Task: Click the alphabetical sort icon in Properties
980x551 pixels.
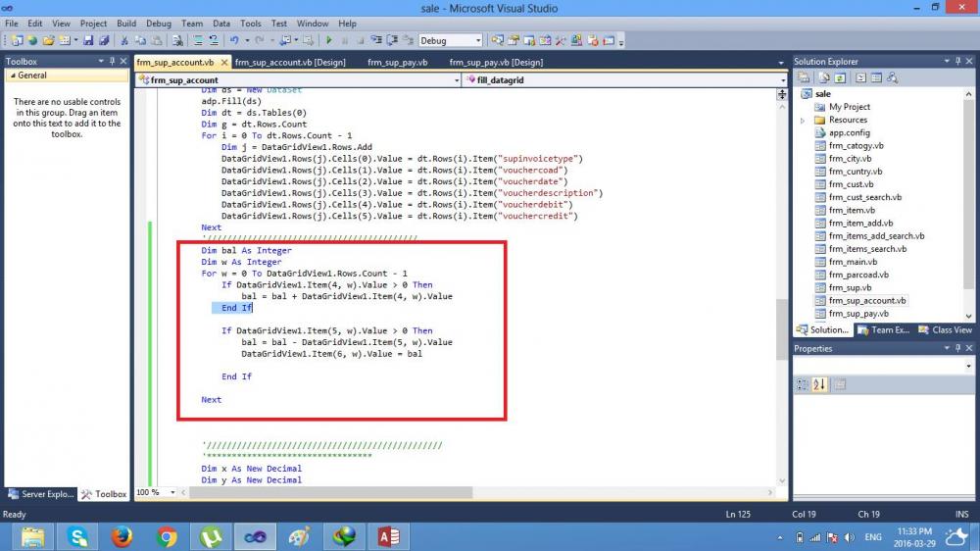Action: click(819, 384)
